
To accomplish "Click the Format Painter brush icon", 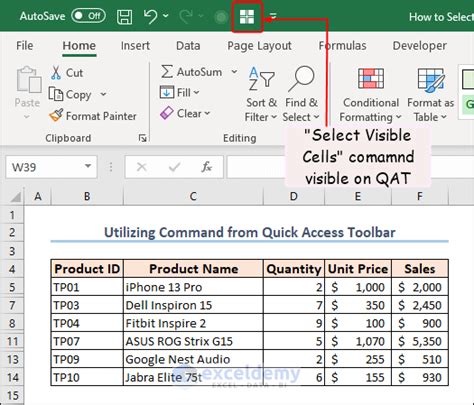I will point(56,115).
